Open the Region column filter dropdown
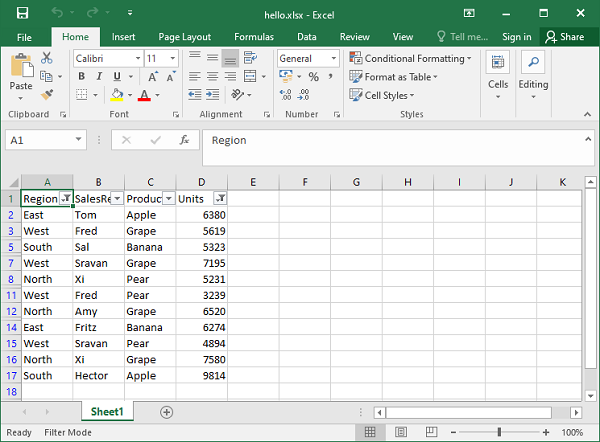This screenshot has width=600, height=442. tap(65, 199)
